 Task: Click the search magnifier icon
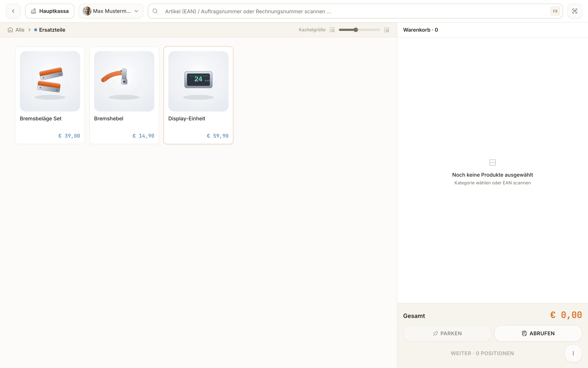pos(155,11)
